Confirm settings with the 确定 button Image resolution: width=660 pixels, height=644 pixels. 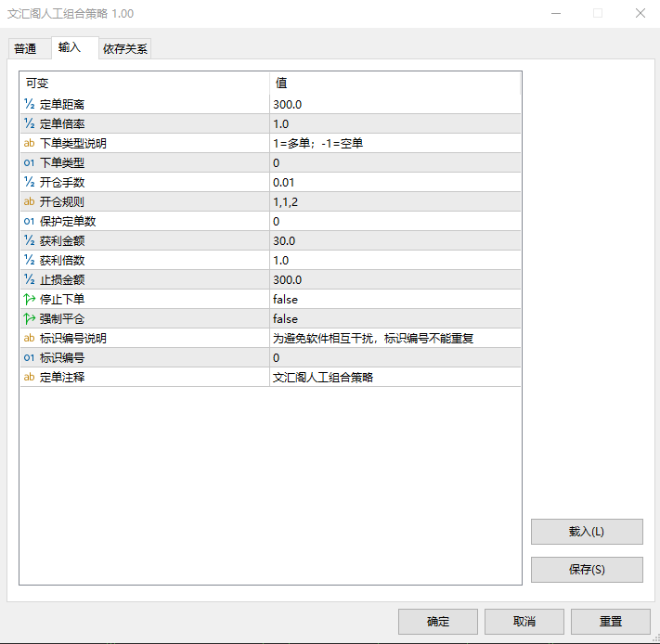[437, 622]
